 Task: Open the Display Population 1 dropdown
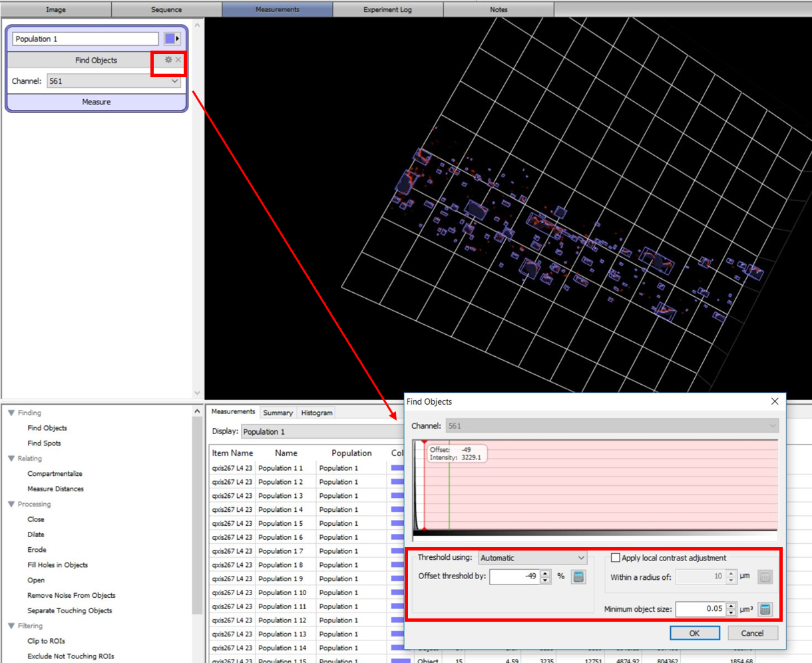coord(322,432)
